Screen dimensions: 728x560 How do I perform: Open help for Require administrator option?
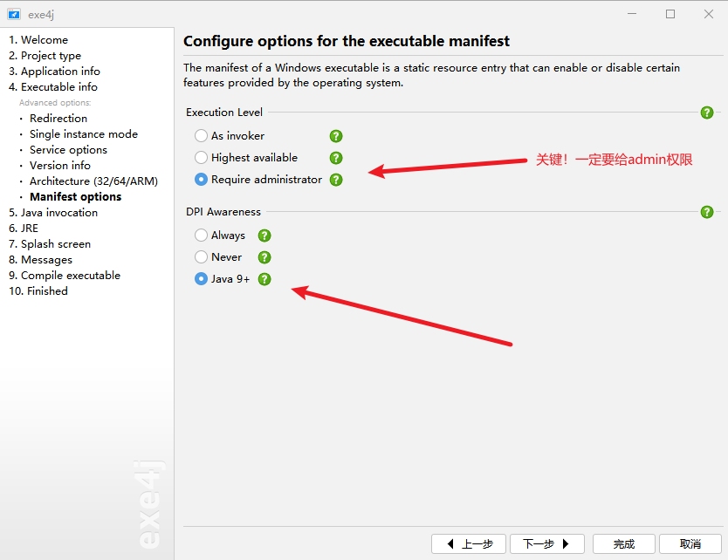[x=336, y=180]
